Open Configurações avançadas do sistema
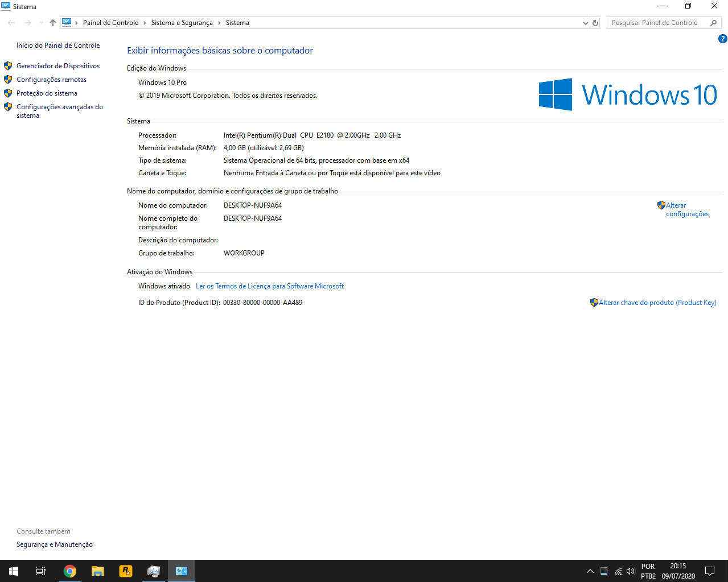 click(60, 111)
